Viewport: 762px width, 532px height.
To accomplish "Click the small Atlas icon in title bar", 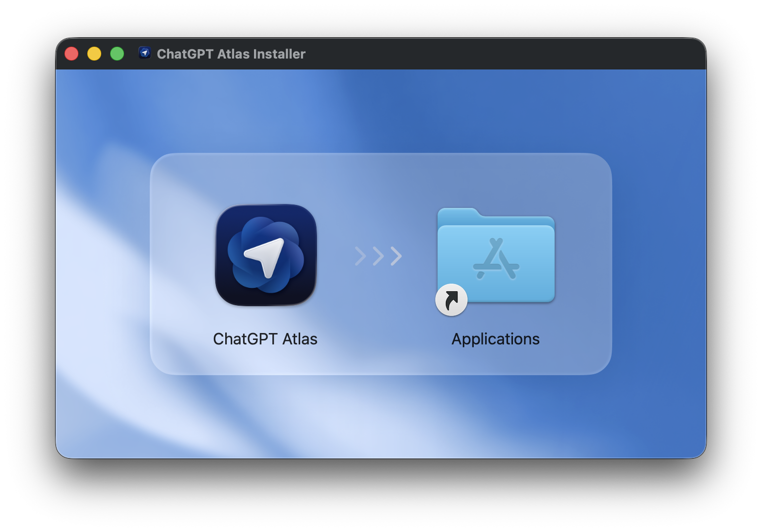I will pyautogui.click(x=144, y=53).
